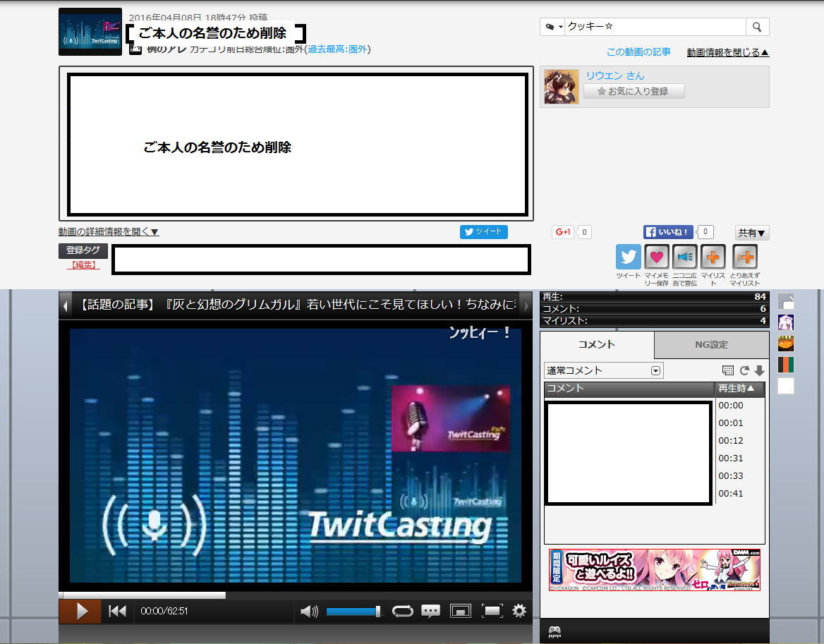Click orange crown-shaped sidebar icon
The image size is (824, 644).
pos(786,343)
